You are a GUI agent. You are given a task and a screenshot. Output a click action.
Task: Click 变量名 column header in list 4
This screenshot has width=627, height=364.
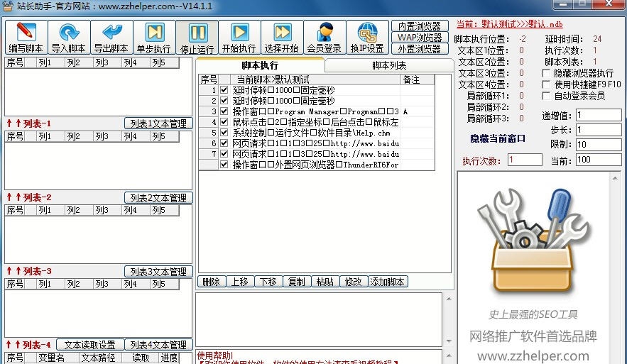[51, 358]
